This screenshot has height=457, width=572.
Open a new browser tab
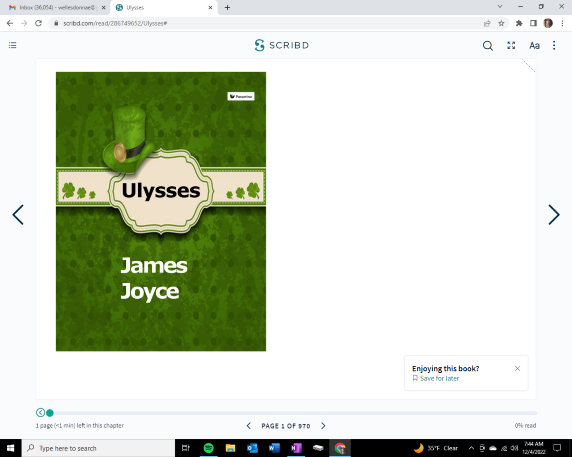[x=227, y=7]
